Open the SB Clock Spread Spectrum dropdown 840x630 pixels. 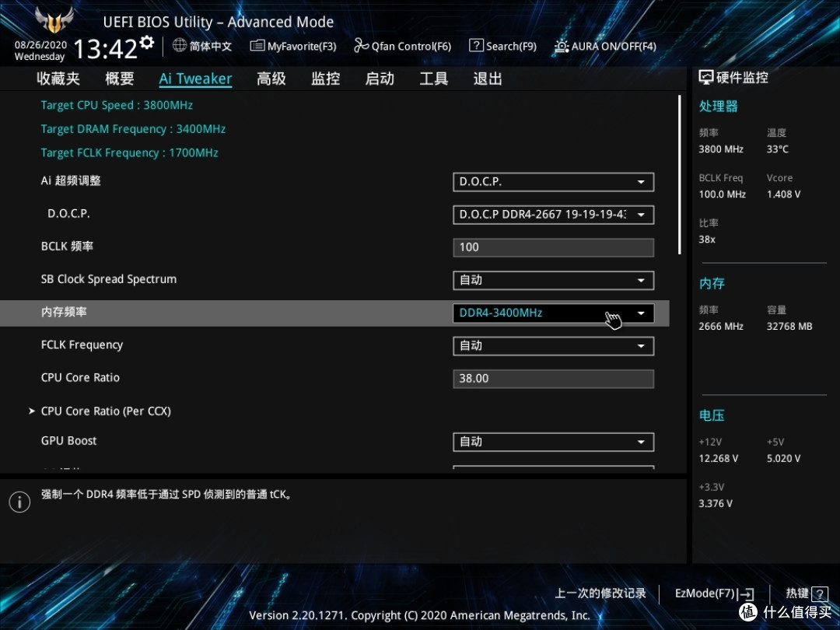[x=554, y=280]
